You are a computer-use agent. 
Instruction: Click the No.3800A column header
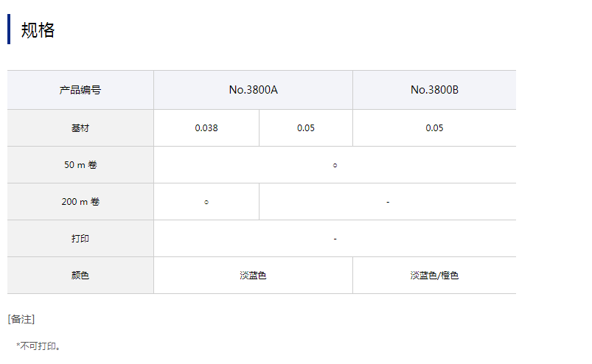click(253, 91)
